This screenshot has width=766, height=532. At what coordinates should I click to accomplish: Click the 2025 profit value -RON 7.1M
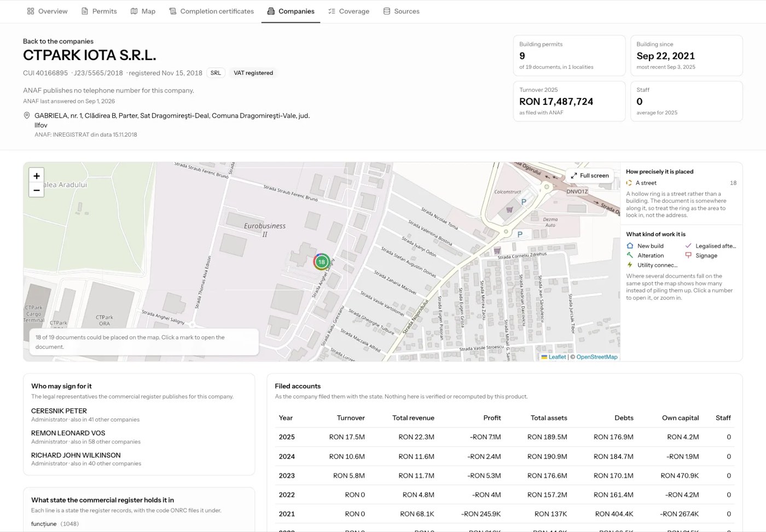[485, 437]
